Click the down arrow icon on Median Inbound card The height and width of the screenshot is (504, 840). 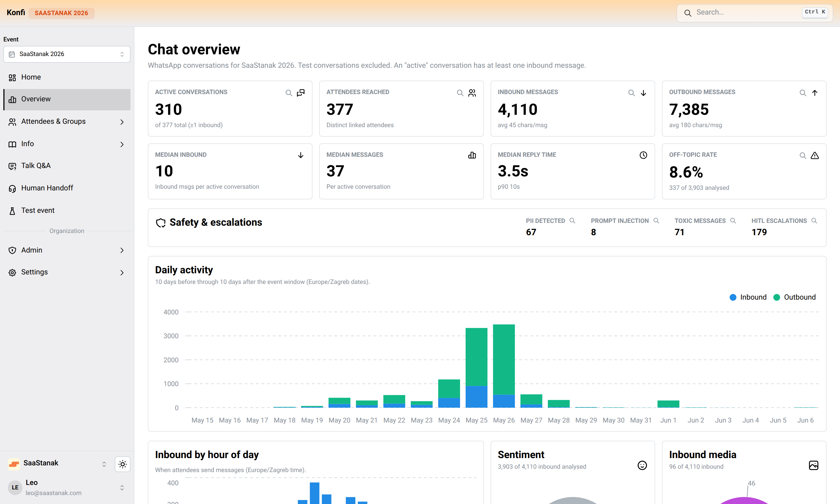(301, 155)
